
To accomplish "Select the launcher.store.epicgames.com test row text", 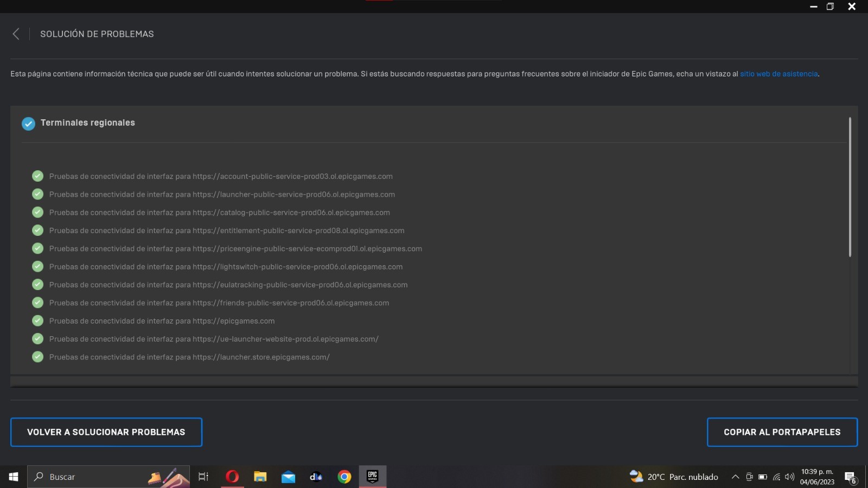I will pos(189,357).
